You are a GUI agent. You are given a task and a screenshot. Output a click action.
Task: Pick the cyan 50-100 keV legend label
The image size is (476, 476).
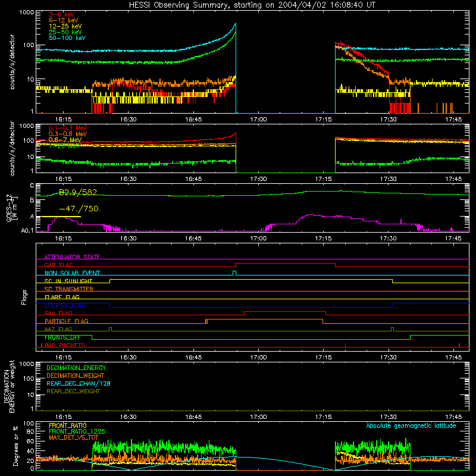pyautogui.click(x=67, y=38)
